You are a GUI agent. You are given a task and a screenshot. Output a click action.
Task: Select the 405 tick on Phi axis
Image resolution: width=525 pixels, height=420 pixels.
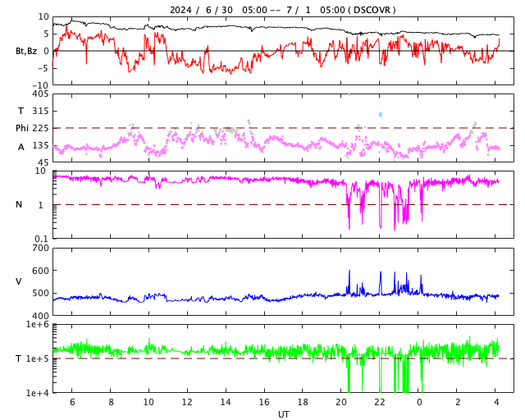[x=40, y=94]
